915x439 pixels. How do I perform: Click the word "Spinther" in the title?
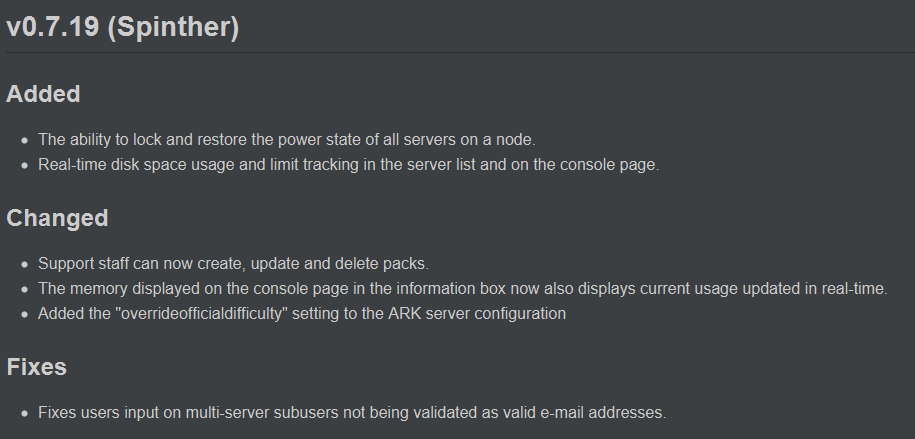pyautogui.click(x=173, y=27)
